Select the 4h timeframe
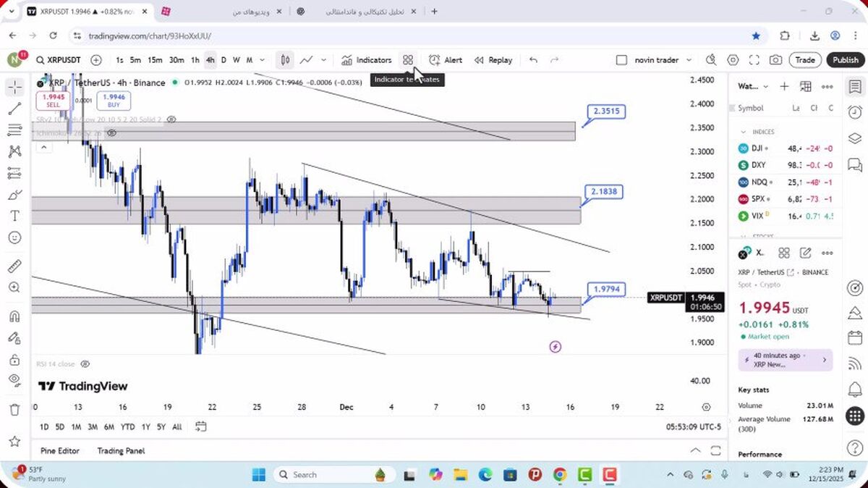The image size is (868, 488). (x=210, y=60)
